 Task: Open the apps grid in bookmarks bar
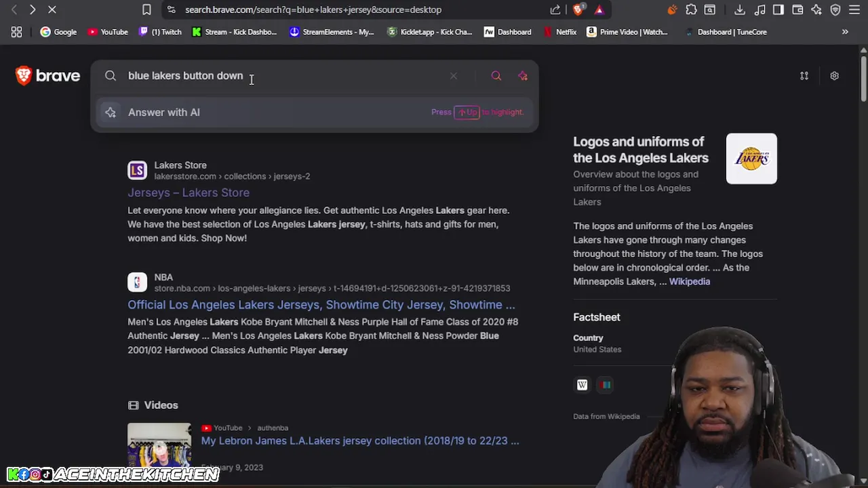coord(16,32)
